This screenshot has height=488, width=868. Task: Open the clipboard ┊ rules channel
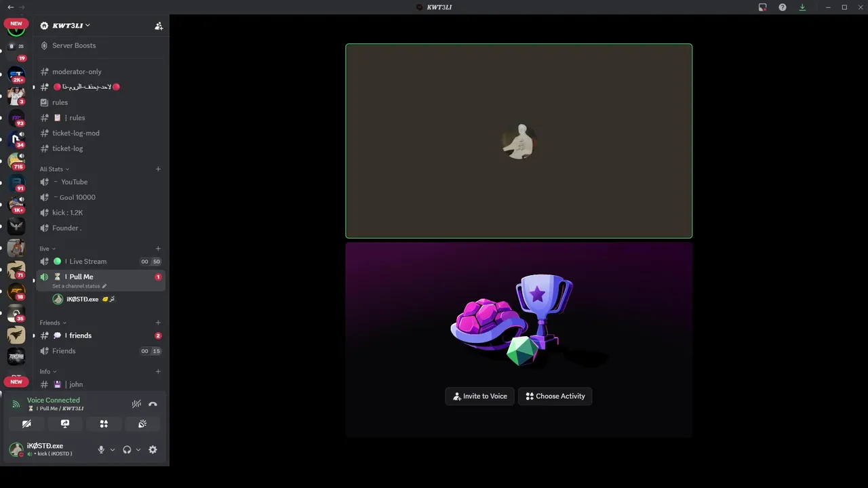(100, 118)
